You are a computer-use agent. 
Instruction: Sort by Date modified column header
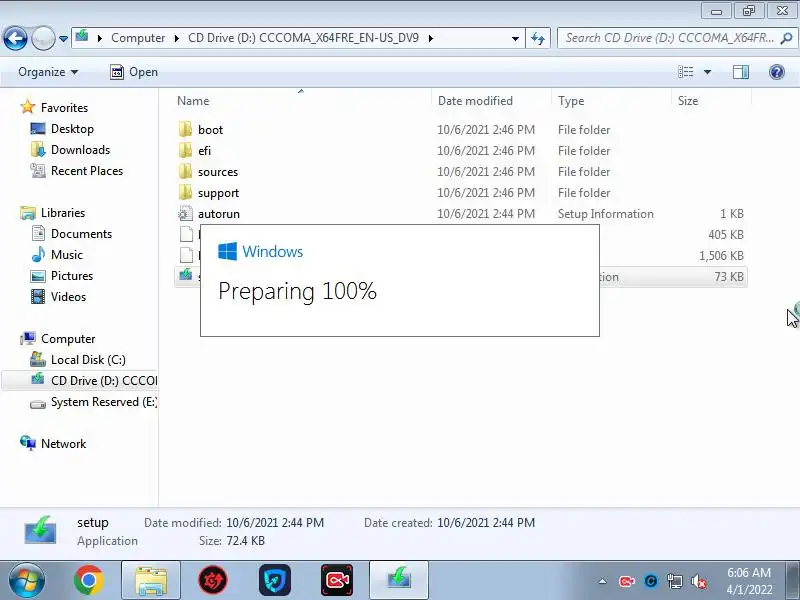(491, 101)
